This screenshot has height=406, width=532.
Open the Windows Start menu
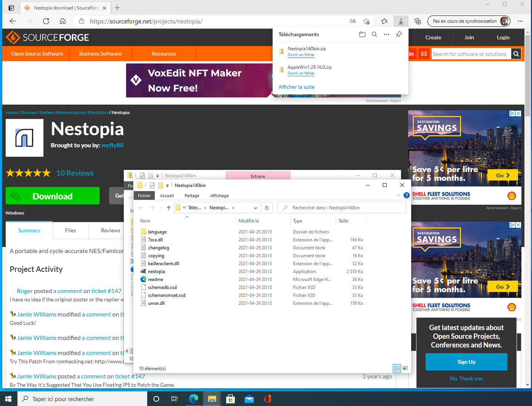click(9, 399)
